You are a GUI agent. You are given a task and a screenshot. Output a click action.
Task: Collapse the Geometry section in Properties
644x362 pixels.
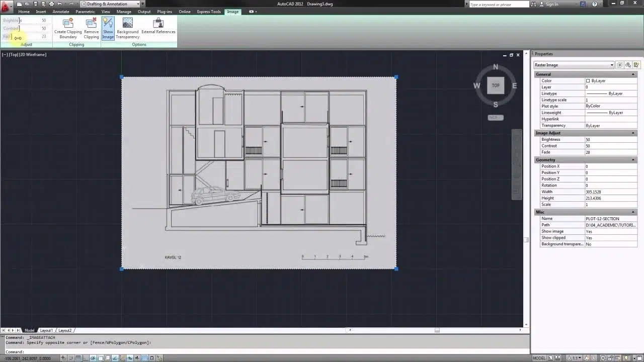tap(633, 159)
